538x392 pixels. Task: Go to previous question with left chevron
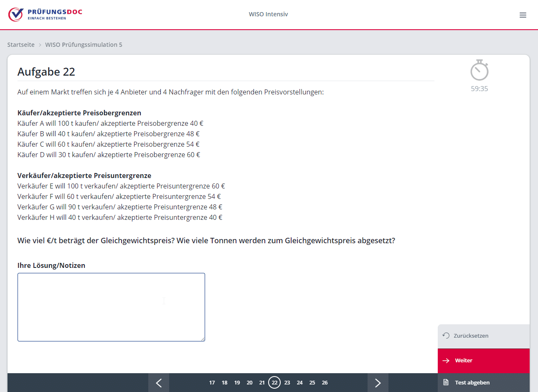[159, 383]
